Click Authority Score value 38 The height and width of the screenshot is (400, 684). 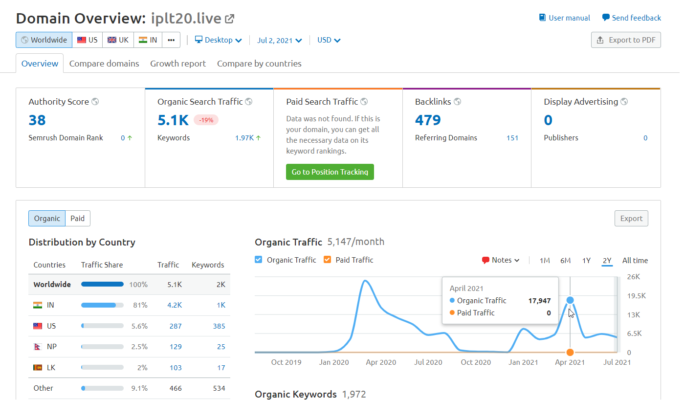click(x=37, y=120)
